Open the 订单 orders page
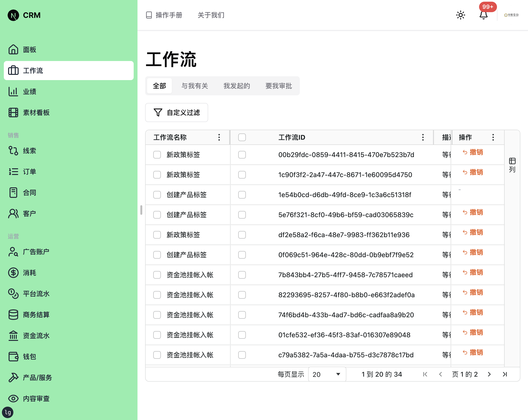This screenshot has height=420, width=528. pos(29,172)
